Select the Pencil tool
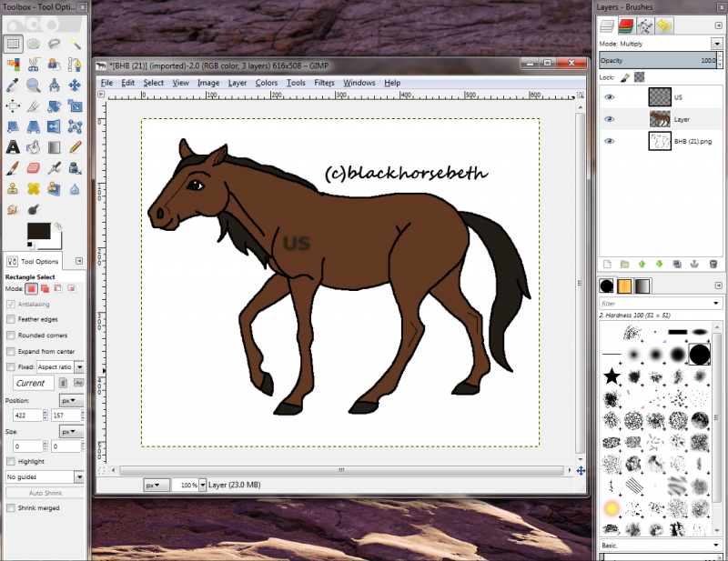This screenshot has width=728, height=561. (x=75, y=147)
